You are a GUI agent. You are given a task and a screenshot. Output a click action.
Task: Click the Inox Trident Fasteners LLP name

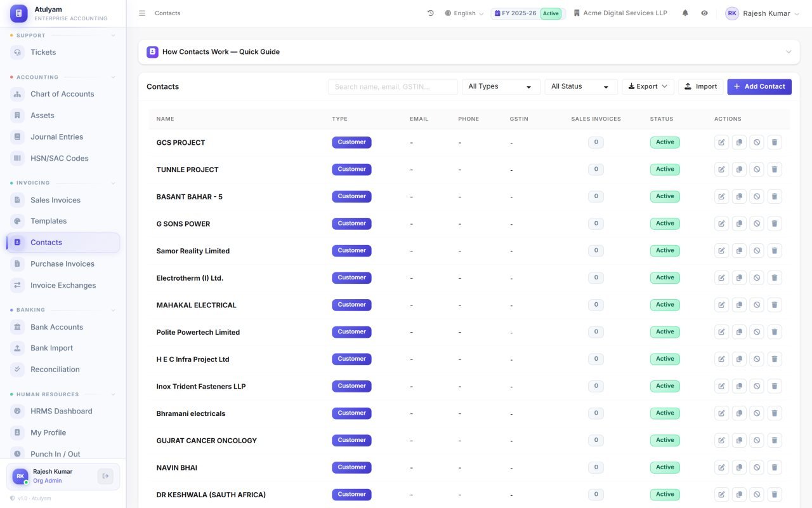(201, 387)
